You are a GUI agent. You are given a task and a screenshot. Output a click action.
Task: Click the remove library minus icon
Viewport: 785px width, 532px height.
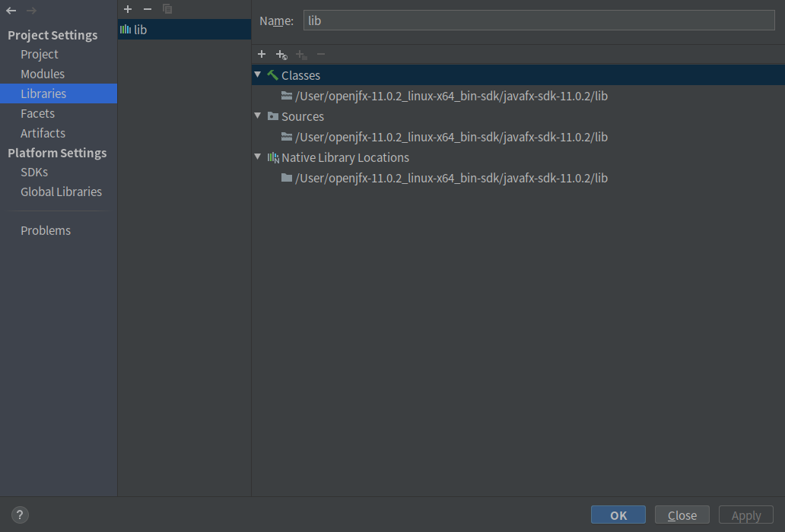click(146, 9)
